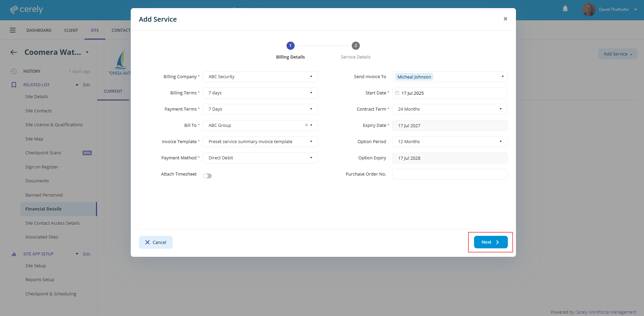Click the Purchase Order No. field
The height and width of the screenshot is (316, 644).
pyautogui.click(x=450, y=174)
